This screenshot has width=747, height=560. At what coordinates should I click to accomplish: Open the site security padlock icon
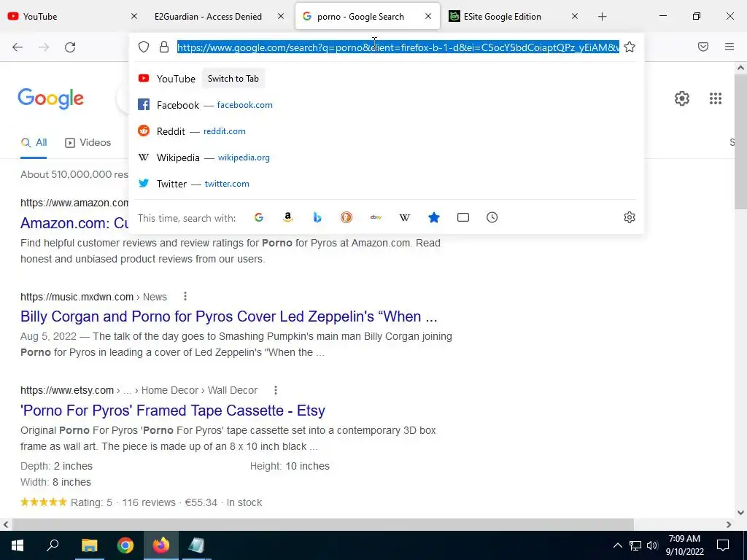click(164, 47)
